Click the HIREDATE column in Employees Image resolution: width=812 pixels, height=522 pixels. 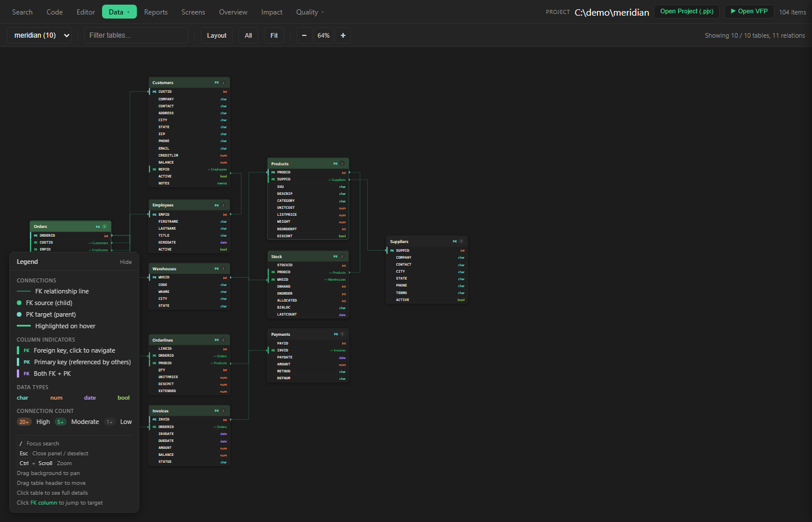point(189,242)
